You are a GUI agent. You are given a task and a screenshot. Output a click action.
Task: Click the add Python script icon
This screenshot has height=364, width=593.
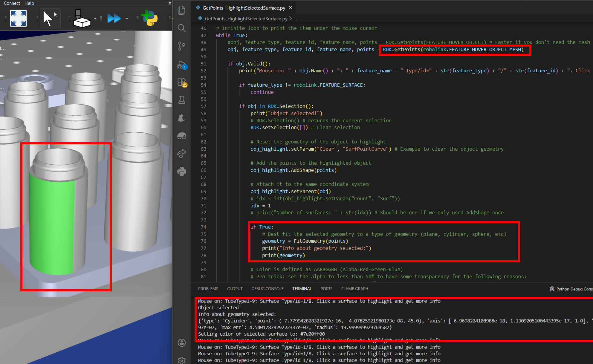pos(150,18)
